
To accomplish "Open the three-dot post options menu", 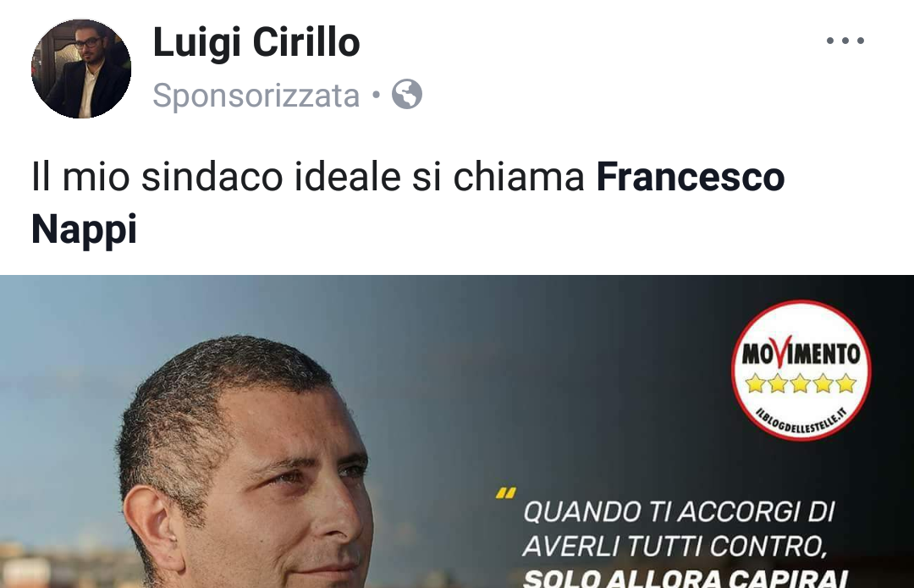I will [x=845, y=41].
